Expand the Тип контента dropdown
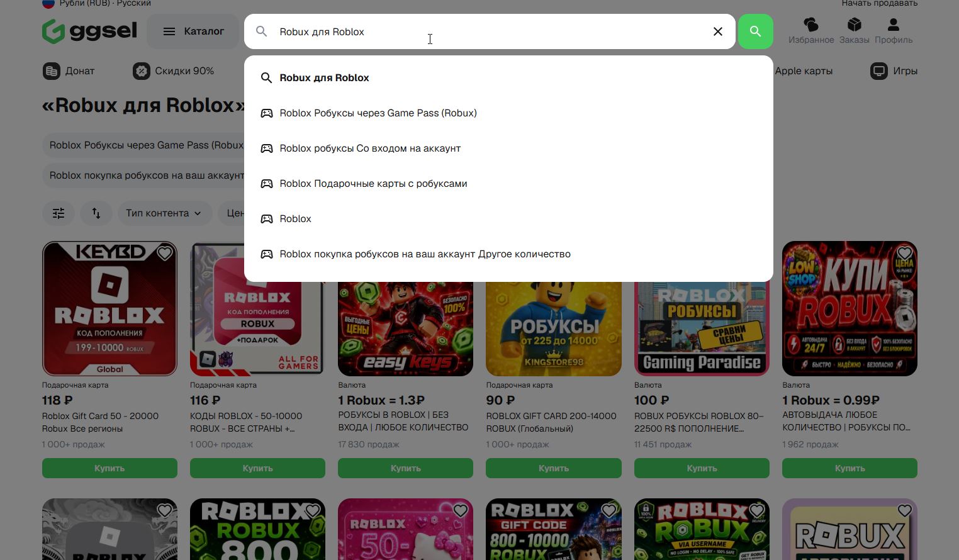 pyautogui.click(x=164, y=213)
